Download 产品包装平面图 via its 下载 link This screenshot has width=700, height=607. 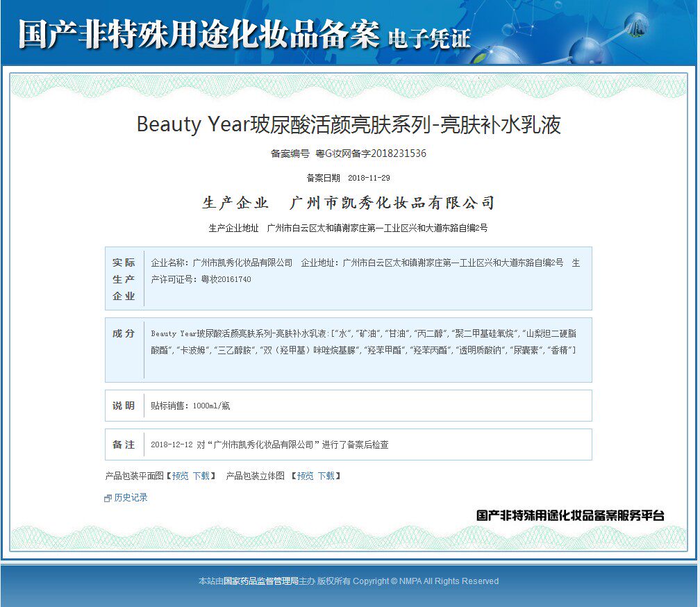coord(201,476)
